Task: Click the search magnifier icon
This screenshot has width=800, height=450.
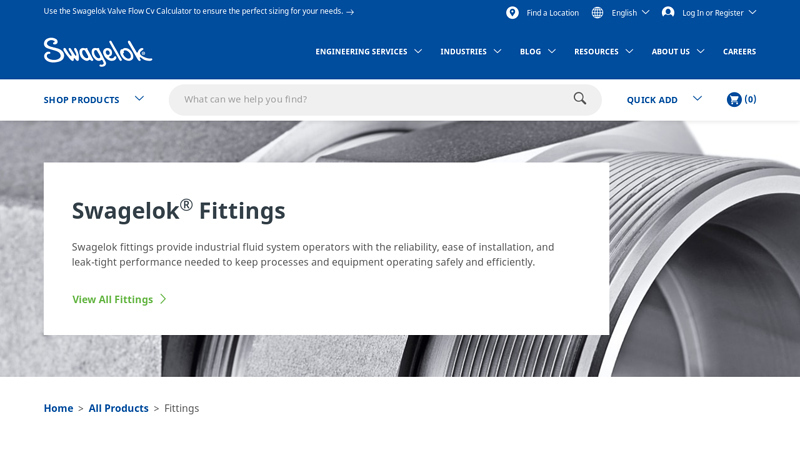Action: [x=580, y=98]
